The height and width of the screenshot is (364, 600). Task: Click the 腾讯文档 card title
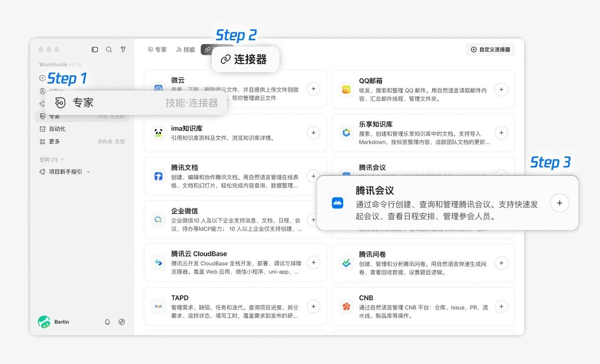(x=185, y=167)
